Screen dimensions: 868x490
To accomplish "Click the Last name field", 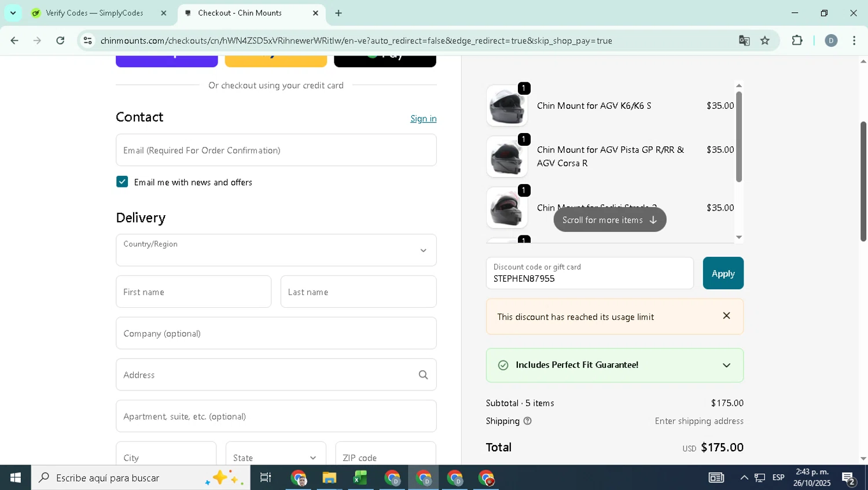I will tap(358, 292).
